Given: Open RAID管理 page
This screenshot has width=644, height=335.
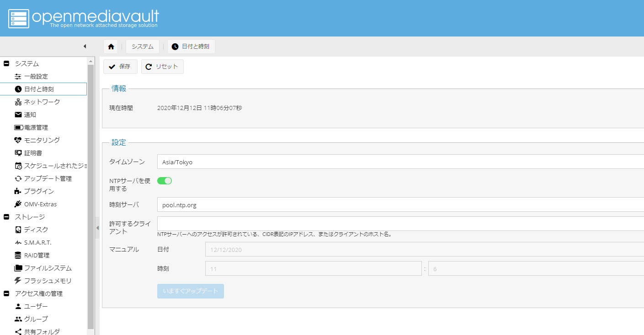Looking at the screenshot, I should click(x=37, y=255).
